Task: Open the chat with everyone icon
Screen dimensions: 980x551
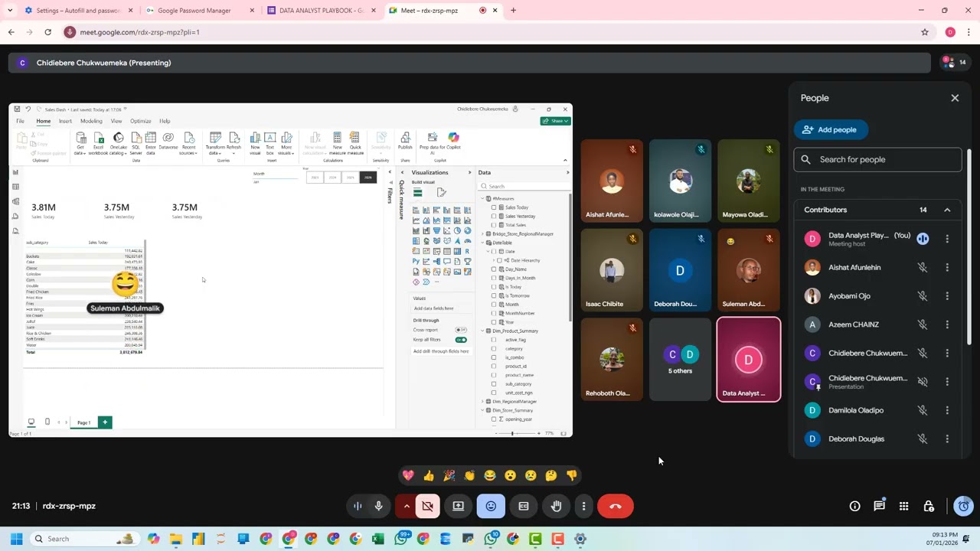Action: coord(879,506)
